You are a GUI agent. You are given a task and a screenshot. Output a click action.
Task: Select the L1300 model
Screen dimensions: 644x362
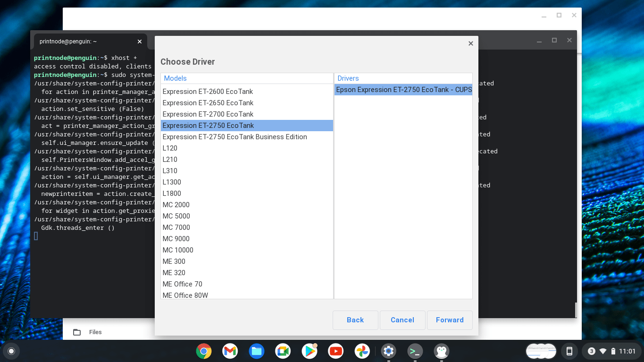coord(247,182)
